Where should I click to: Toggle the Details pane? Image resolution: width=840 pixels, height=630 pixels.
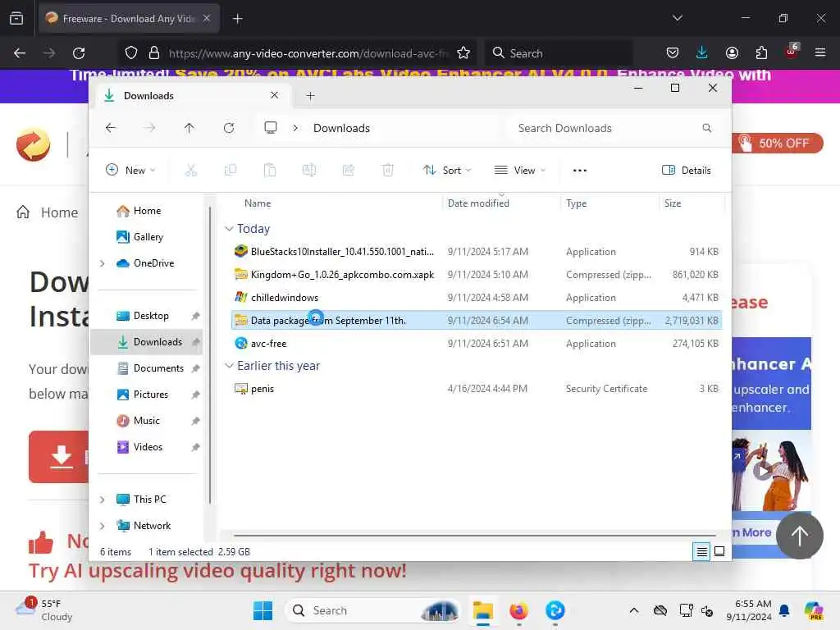click(687, 171)
